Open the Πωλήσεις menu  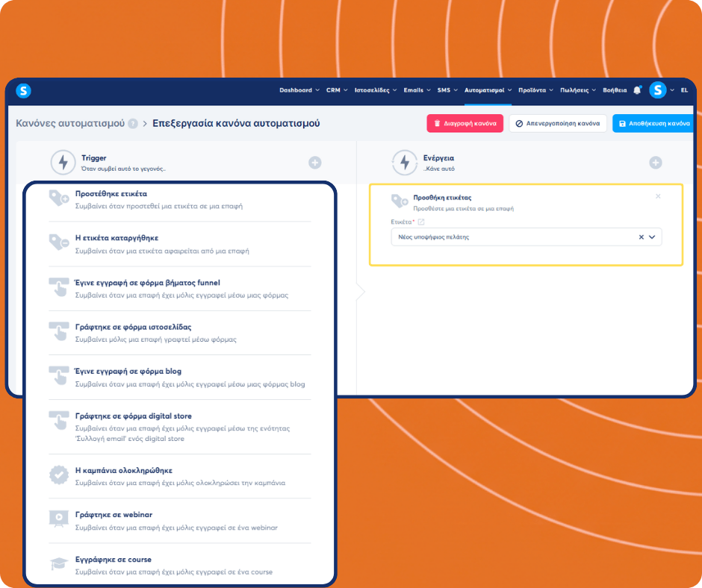[x=578, y=90]
